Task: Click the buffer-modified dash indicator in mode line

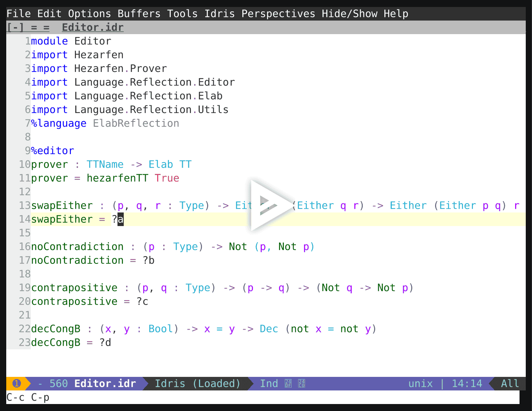Action: point(40,383)
